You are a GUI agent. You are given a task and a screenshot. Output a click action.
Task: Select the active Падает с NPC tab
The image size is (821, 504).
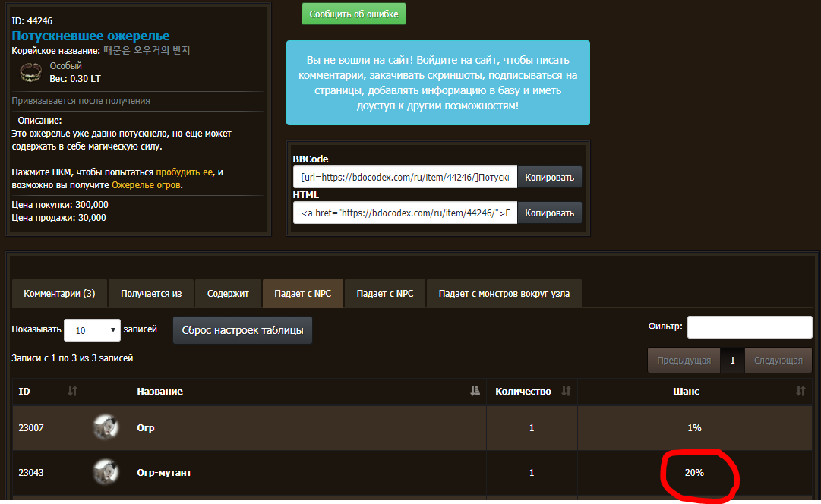[x=302, y=294]
